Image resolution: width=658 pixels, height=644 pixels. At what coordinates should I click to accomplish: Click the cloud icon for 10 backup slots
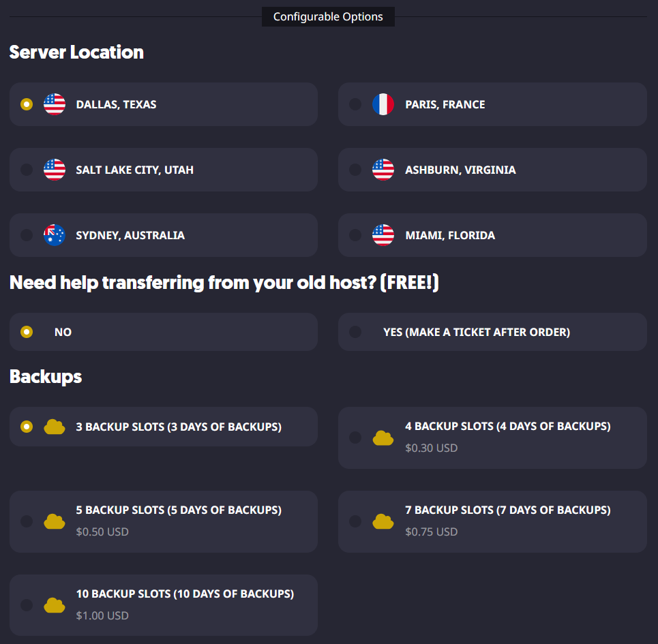coord(55,605)
